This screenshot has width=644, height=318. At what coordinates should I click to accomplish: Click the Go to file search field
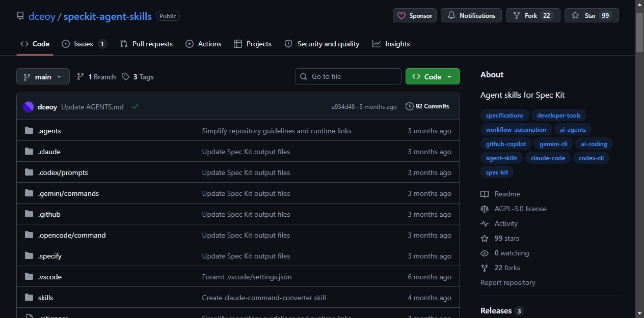tap(348, 76)
